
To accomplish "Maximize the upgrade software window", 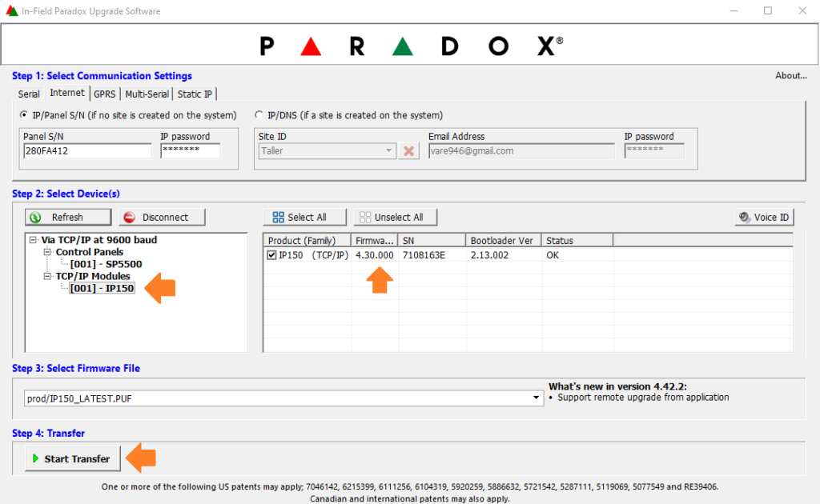I will click(768, 11).
